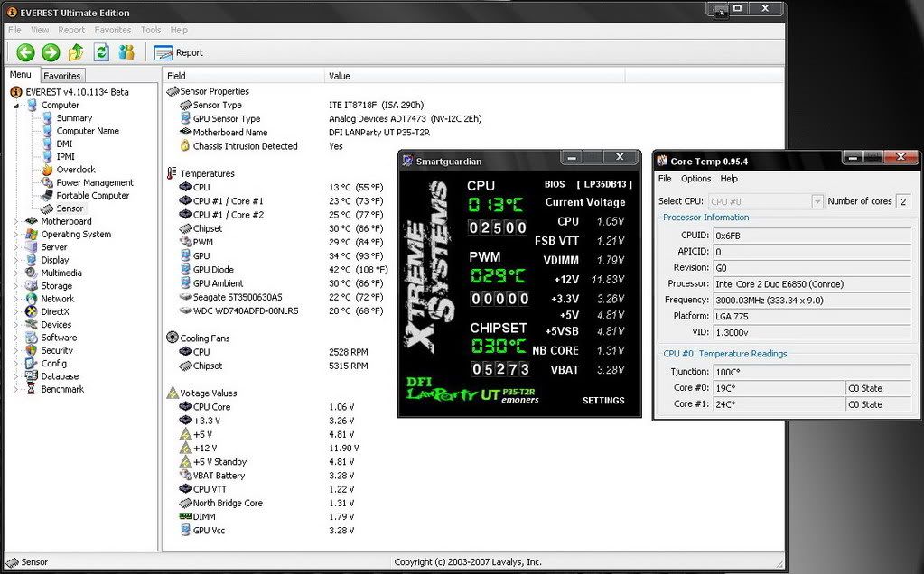Open SETTINGS in the Smartguardian window
Viewport: 924px width, 574px height.
(x=602, y=400)
